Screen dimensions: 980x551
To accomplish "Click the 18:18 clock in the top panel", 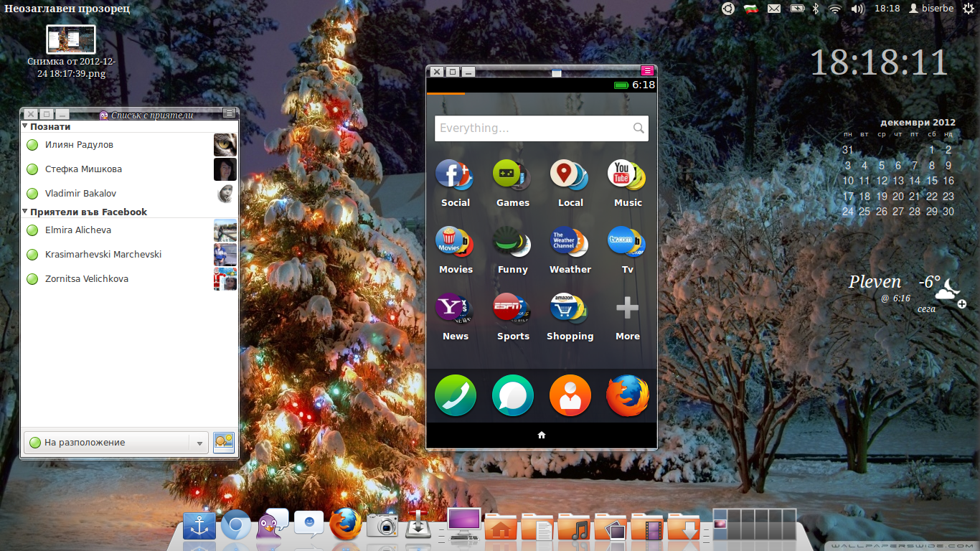I will (x=887, y=9).
